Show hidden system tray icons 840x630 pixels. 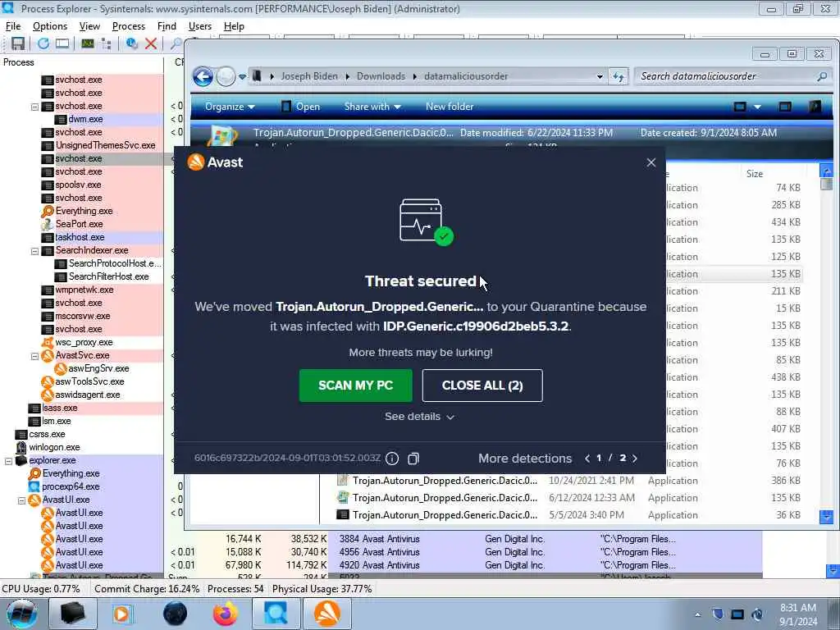click(x=697, y=615)
